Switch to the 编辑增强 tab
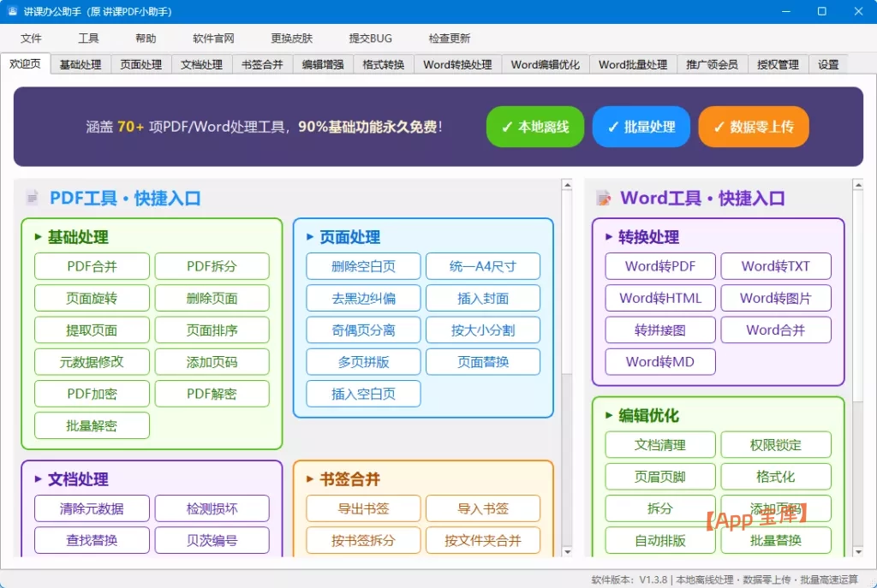Viewport: 877px width, 588px height. [323, 64]
